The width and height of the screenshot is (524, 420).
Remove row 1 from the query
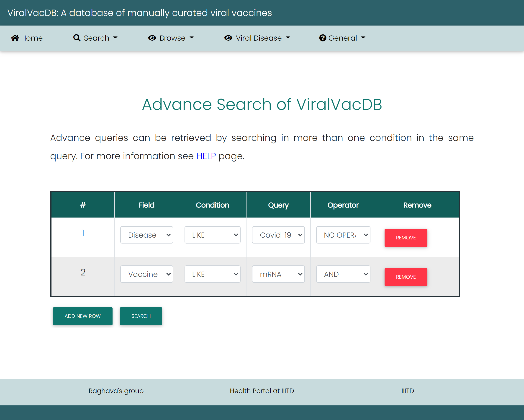coord(406,238)
